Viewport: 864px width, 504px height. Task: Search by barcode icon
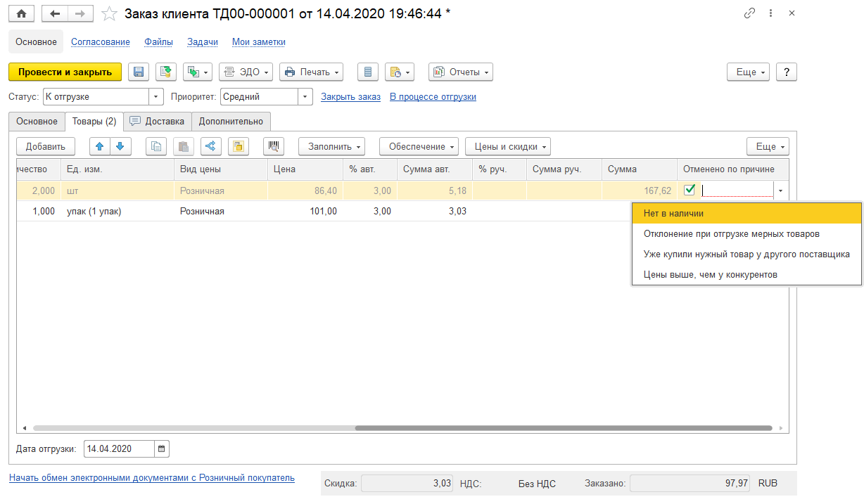(x=274, y=146)
